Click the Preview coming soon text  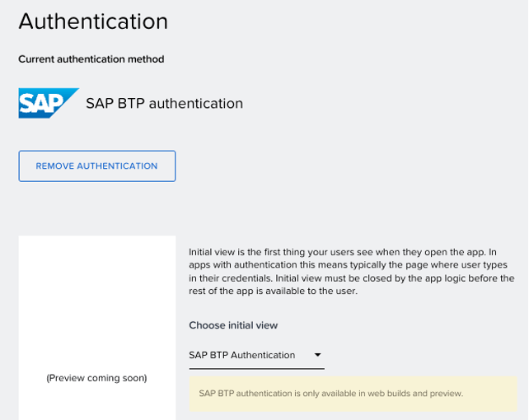pos(97,378)
